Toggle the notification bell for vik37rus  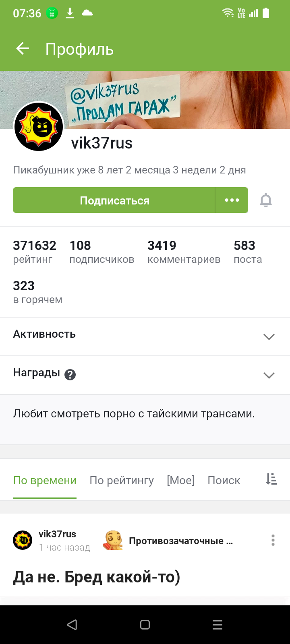tap(266, 200)
